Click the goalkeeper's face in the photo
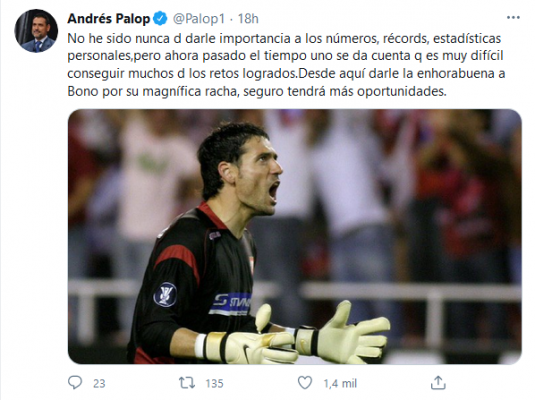This screenshot has height=400, width=535. tap(259, 177)
